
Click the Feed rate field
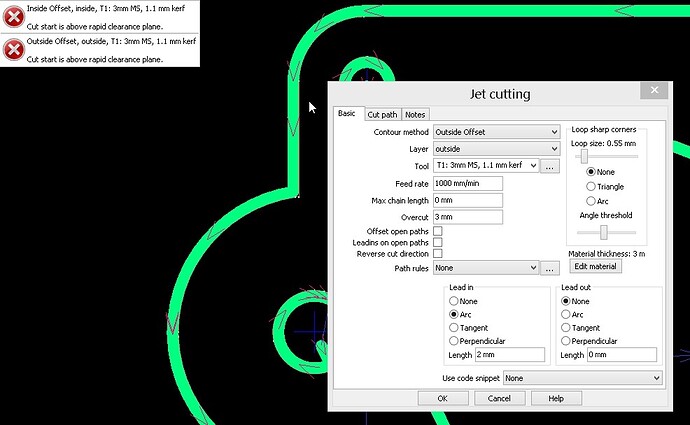click(468, 183)
